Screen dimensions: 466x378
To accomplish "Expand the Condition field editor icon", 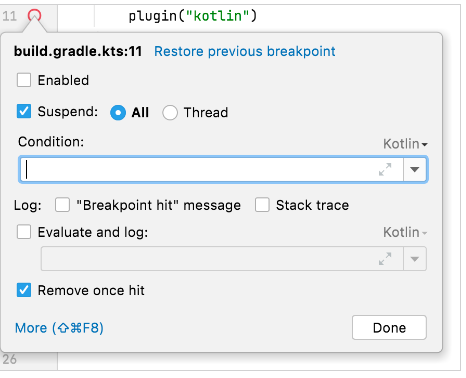I will click(x=385, y=169).
